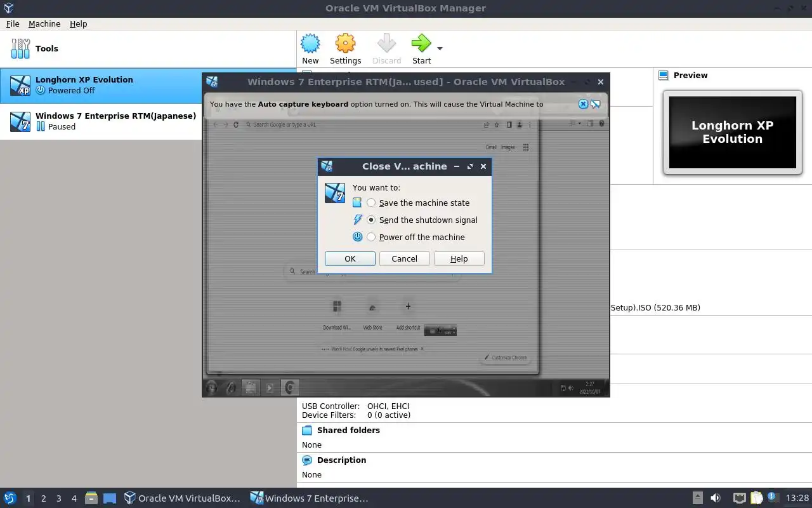Image resolution: width=812 pixels, height=508 pixels.
Task: Click the clipboard tray icon
Action: pyautogui.click(x=756, y=498)
